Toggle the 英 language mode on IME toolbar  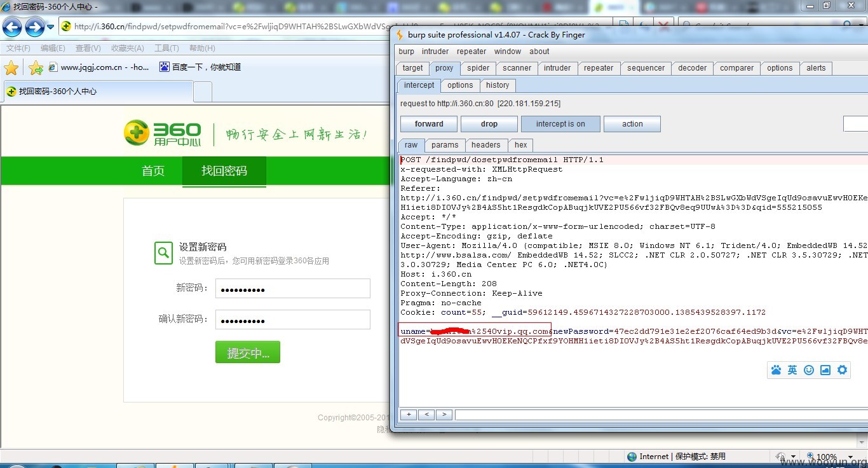(x=792, y=370)
